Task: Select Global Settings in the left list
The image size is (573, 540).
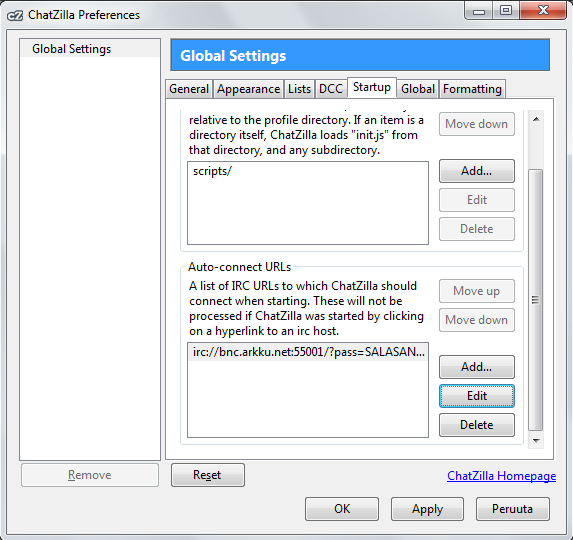Action: [x=90, y=49]
